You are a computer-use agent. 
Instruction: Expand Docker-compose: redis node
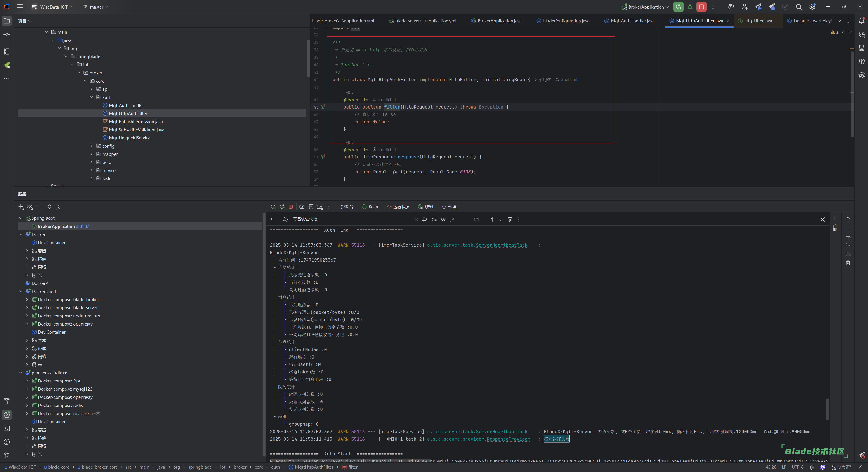(27, 405)
